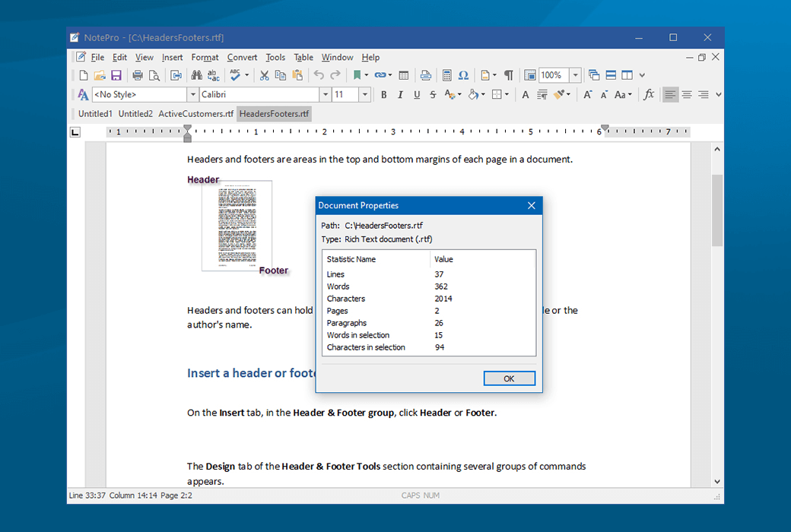Grow the font size with the larger A icon
The height and width of the screenshot is (532, 791).
587,94
